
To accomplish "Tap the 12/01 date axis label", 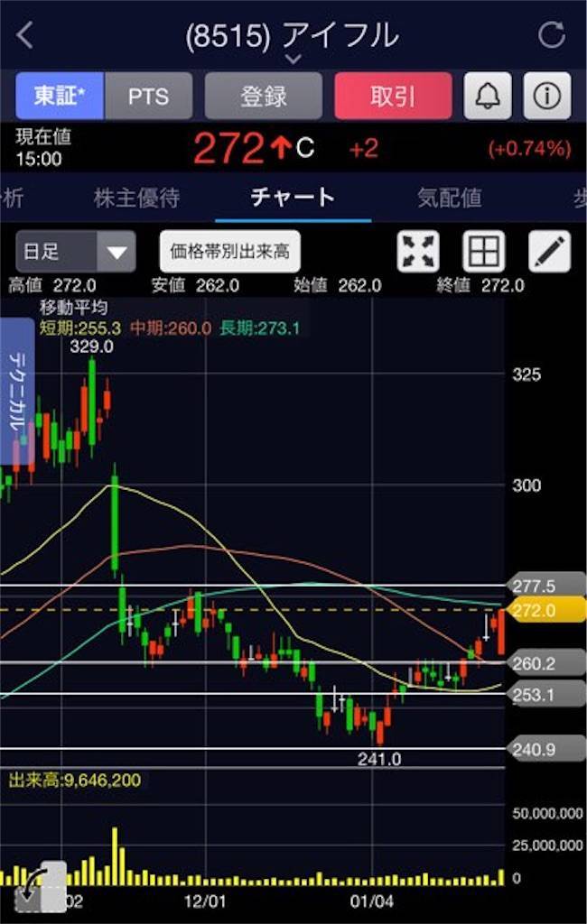I will 205,901.
